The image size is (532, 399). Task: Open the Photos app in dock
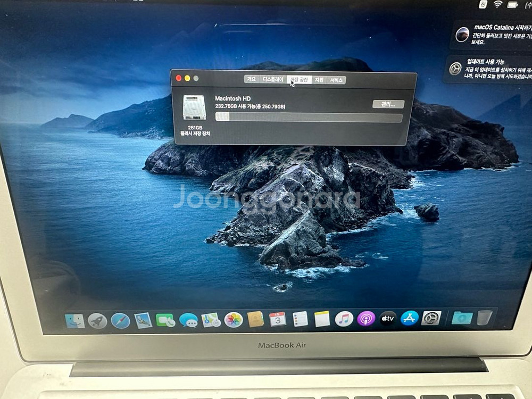pos(233,320)
